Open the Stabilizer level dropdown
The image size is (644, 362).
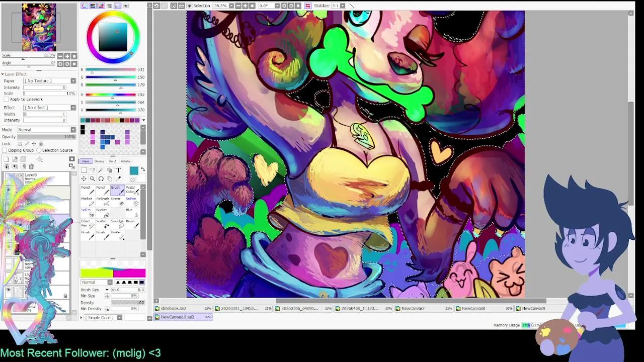click(x=343, y=6)
